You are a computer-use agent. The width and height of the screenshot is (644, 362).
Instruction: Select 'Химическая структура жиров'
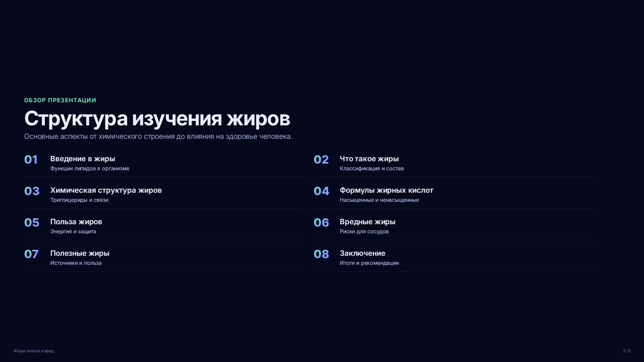106,190
